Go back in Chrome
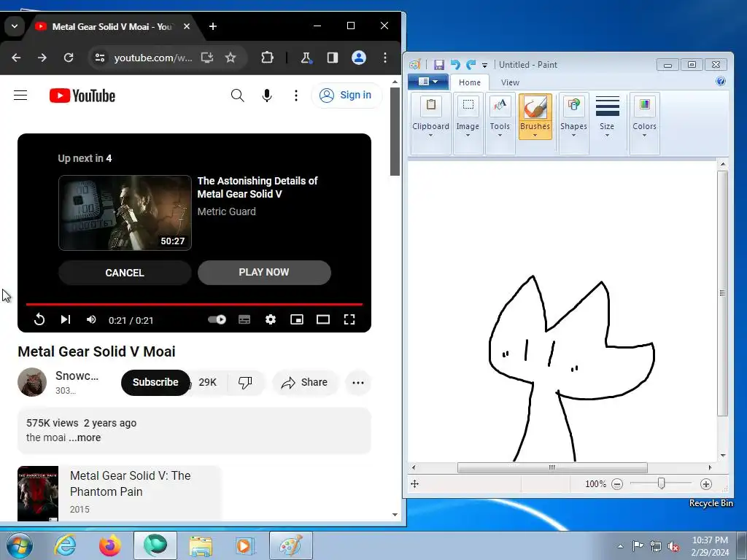The height and width of the screenshot is (560, 747). click(x=16, y=58)
